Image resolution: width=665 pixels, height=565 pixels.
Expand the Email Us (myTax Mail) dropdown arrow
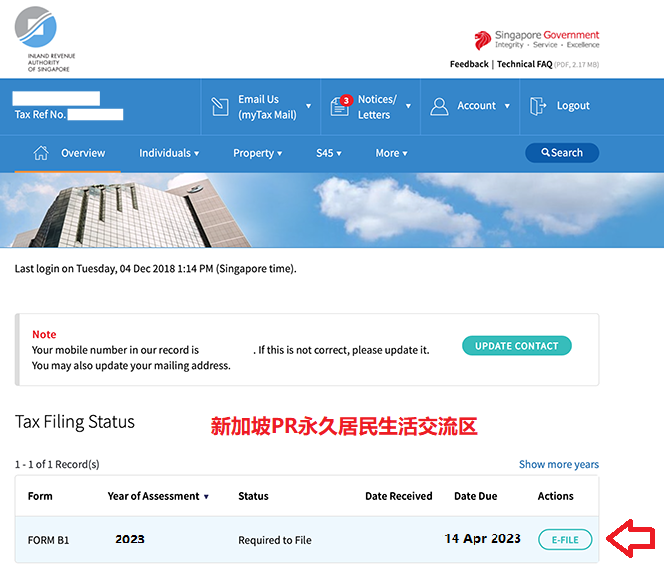[309, 106]
